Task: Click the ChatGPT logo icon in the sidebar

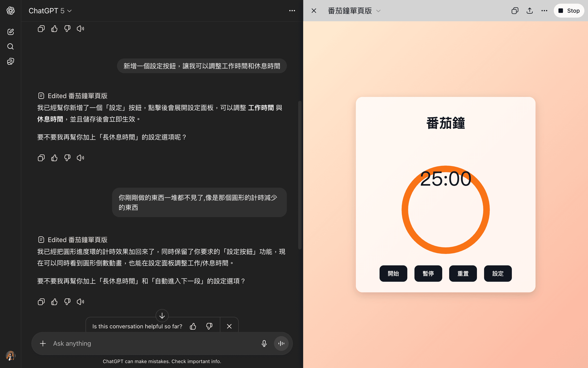Action: [10, 10]
